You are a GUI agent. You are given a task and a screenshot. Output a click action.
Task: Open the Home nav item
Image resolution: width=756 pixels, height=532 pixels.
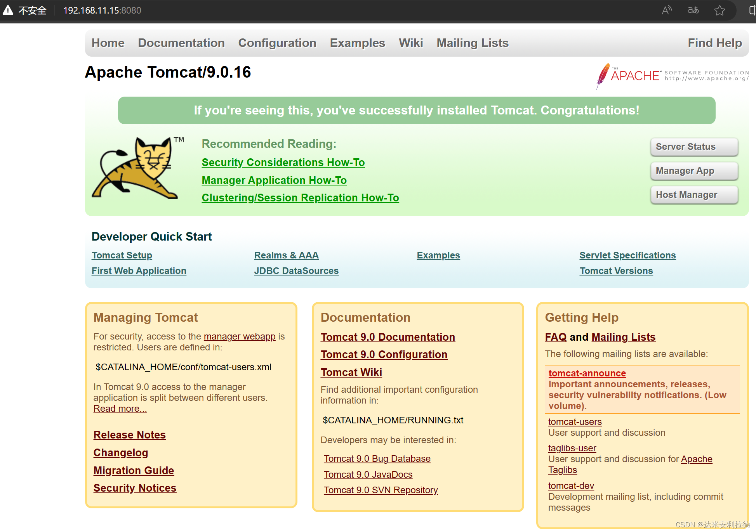pos(108,43)
